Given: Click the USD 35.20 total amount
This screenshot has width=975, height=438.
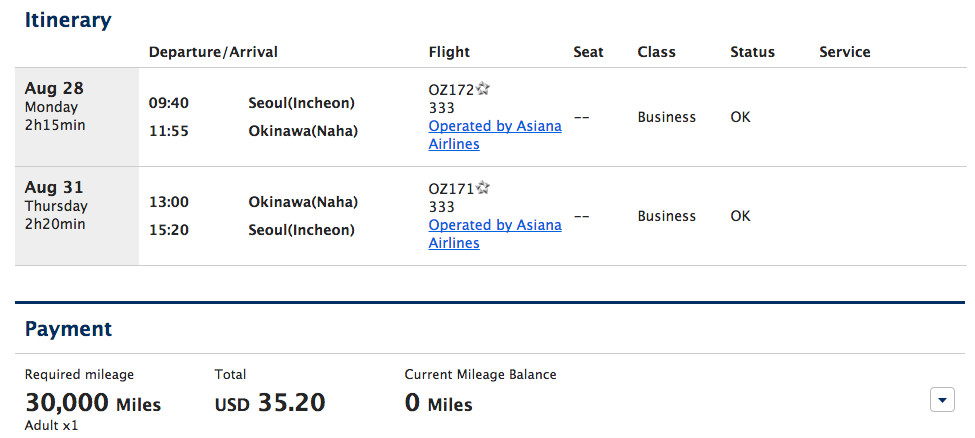Looking at the screenshot, I should click(x=270, y=403).
